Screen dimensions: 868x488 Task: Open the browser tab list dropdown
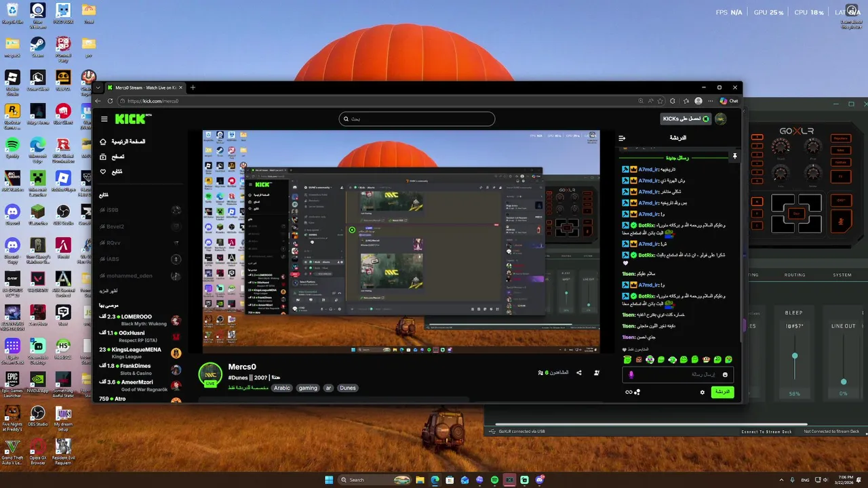[98, 87]
